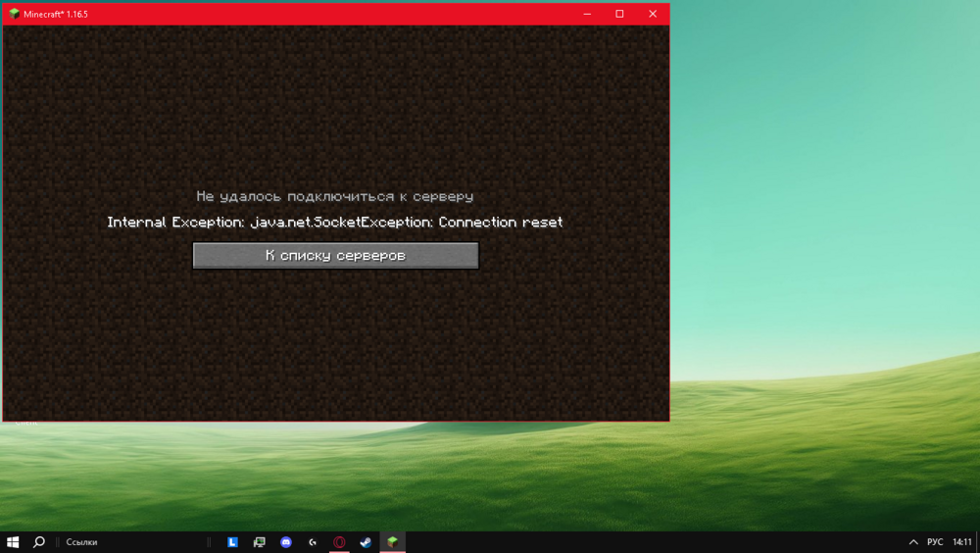Close the Minecraft 1.16.5 window
Viewport: 980px width, 553px height.
653,14
